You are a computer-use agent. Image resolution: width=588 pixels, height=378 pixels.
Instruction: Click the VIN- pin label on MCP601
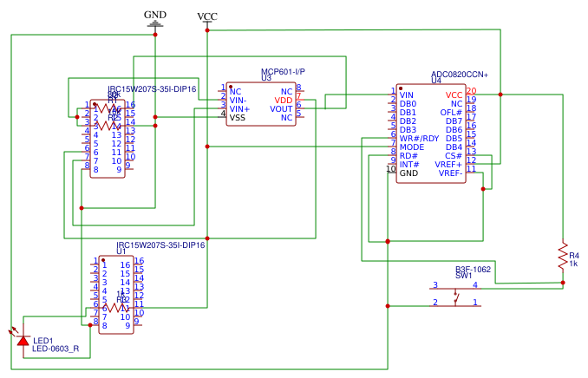(238, 101)
